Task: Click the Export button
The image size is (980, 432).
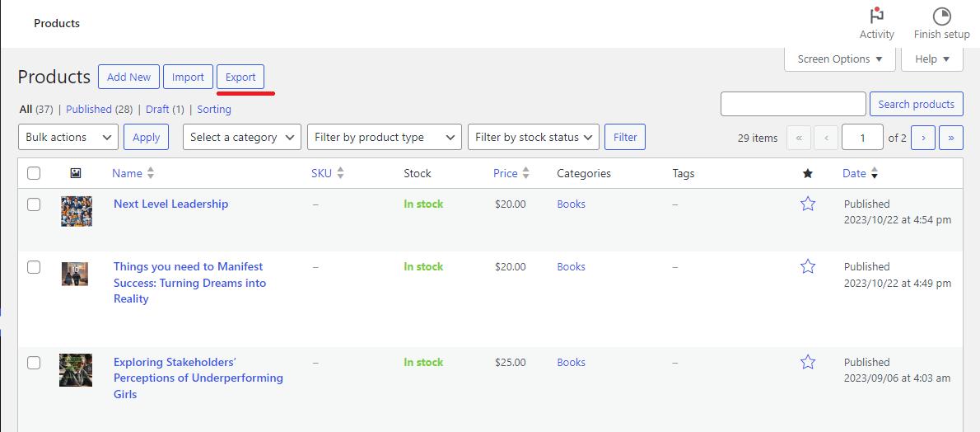Action: [240, 77]
